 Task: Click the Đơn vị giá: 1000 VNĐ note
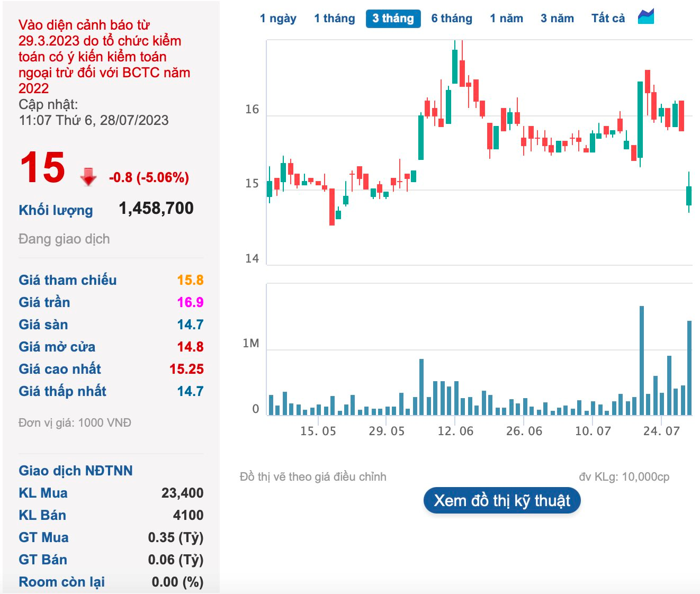coord(75,422)
